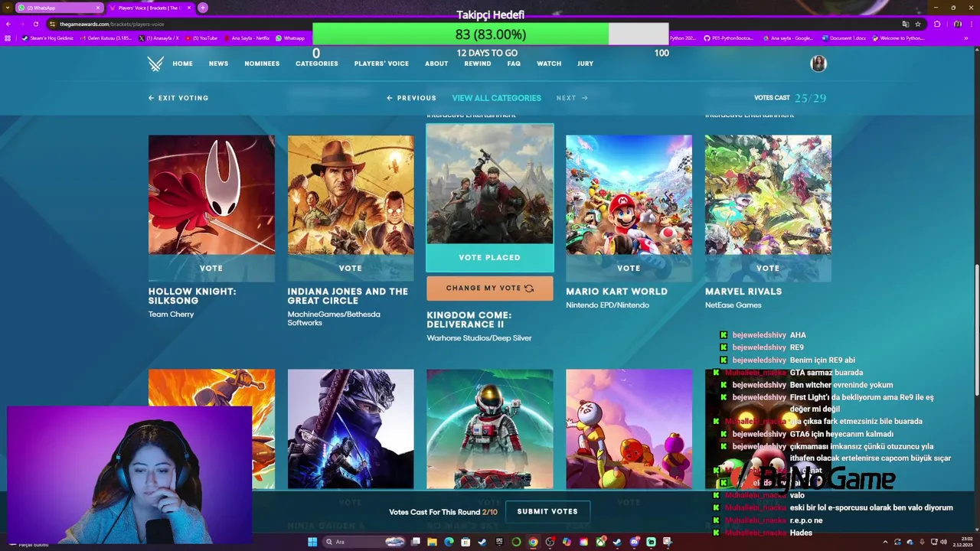
Task: Go to the Previous category
Action: (x=412, y=98)
